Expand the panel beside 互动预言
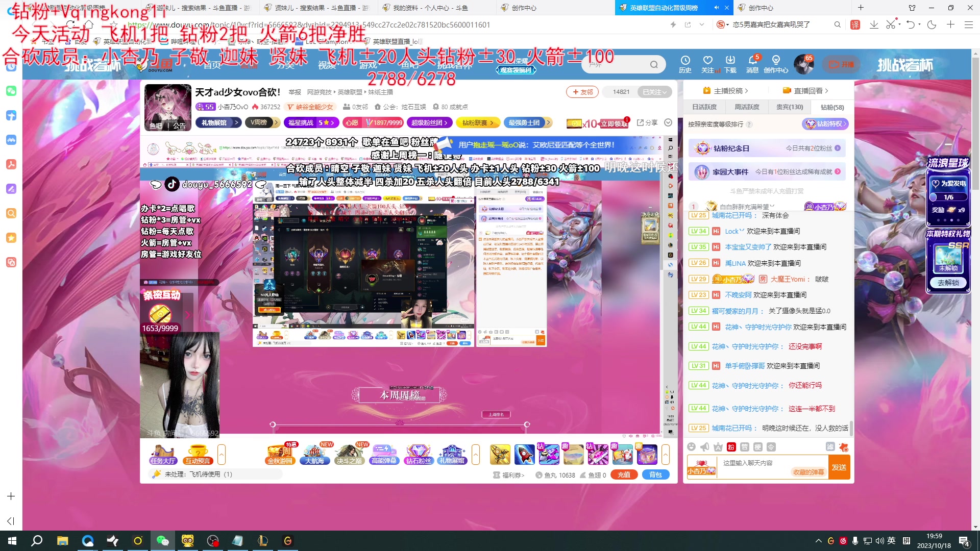This screenshot has height=551, width=980. point(222,454)
